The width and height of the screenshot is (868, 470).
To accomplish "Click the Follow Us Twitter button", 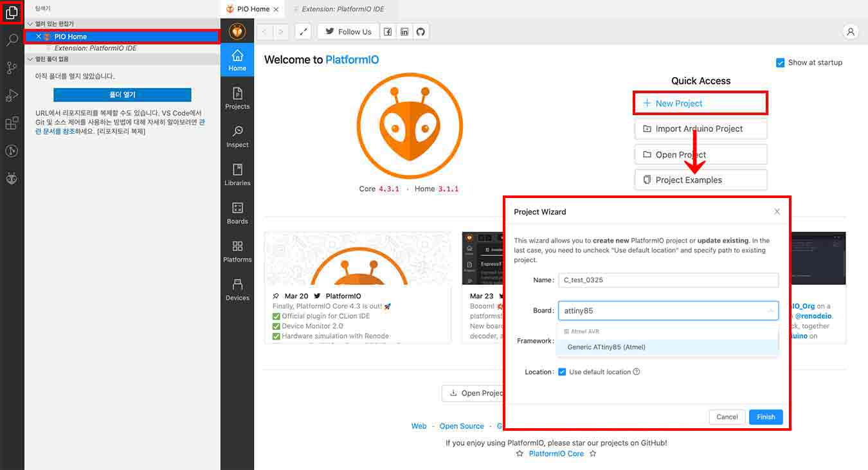I will click(x=348, y=32).
